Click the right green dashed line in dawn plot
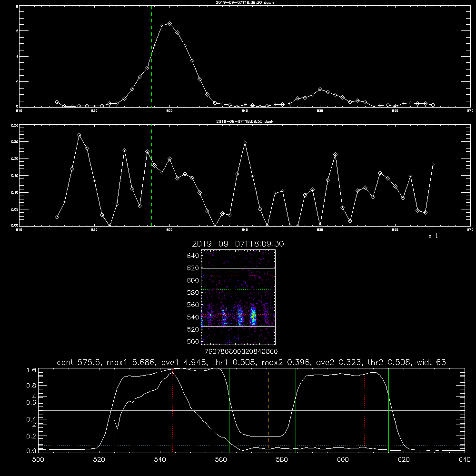This screenshot has width=476, height=476. 263,56
